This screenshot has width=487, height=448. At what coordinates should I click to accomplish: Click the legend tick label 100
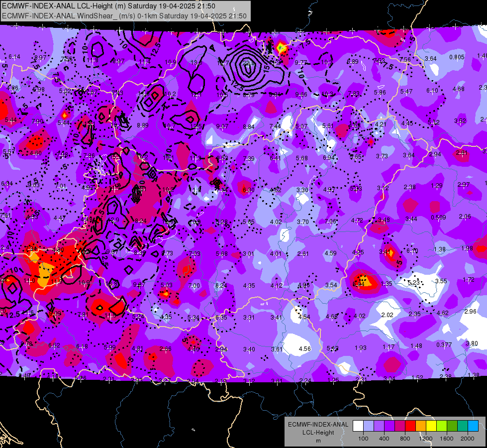pos(364,439)
